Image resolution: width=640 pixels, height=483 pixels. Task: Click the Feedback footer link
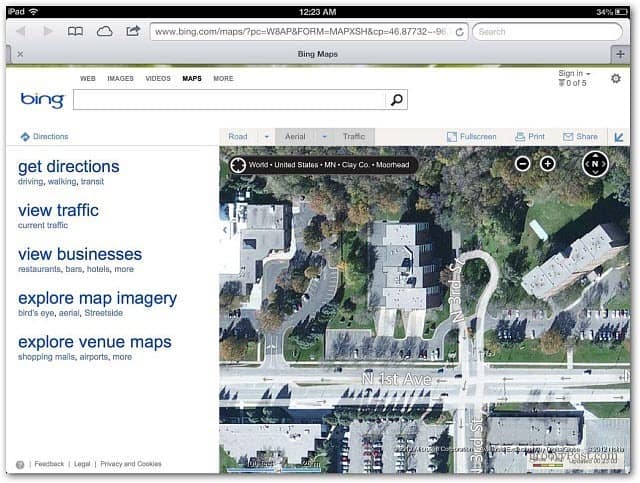49,464
